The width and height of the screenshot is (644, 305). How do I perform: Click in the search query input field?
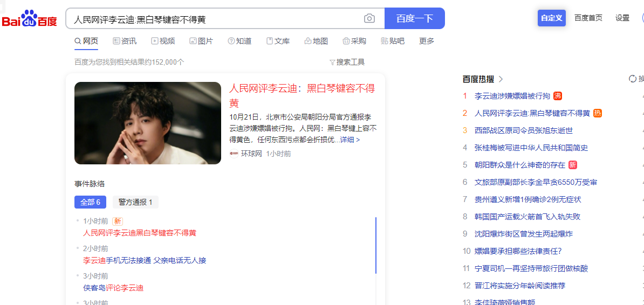pos(216,19)
